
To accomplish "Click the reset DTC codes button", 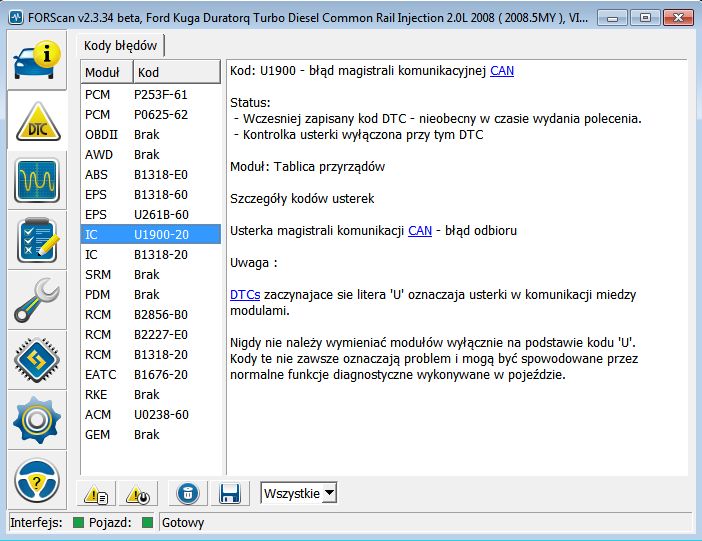I will point(138,494).
